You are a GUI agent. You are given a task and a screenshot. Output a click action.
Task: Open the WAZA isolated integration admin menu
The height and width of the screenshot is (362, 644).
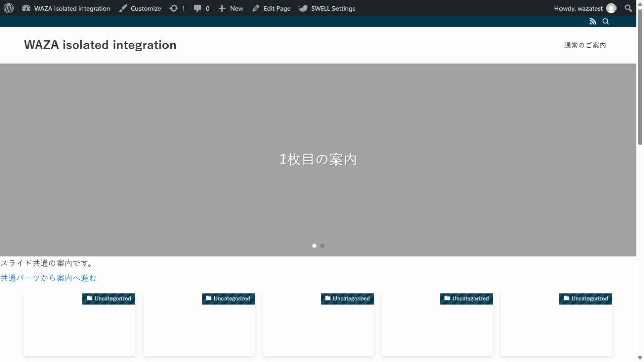(66, 8)
